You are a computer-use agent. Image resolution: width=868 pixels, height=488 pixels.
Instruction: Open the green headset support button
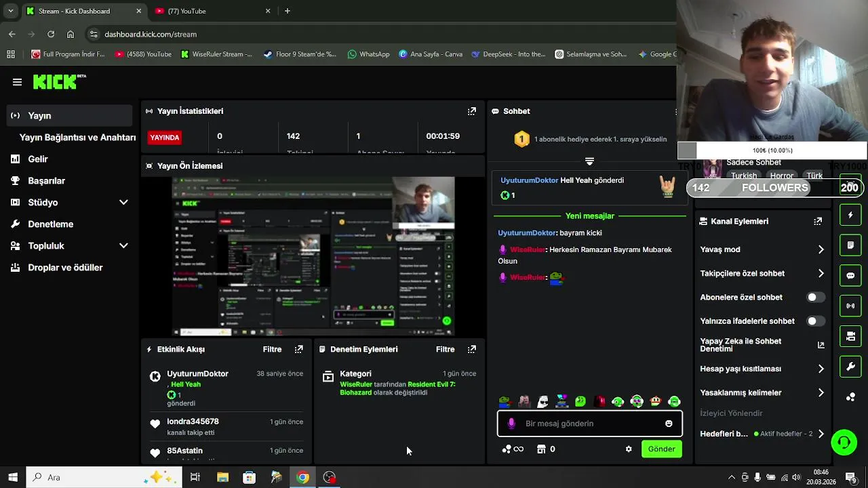click(x=844, y=443)
